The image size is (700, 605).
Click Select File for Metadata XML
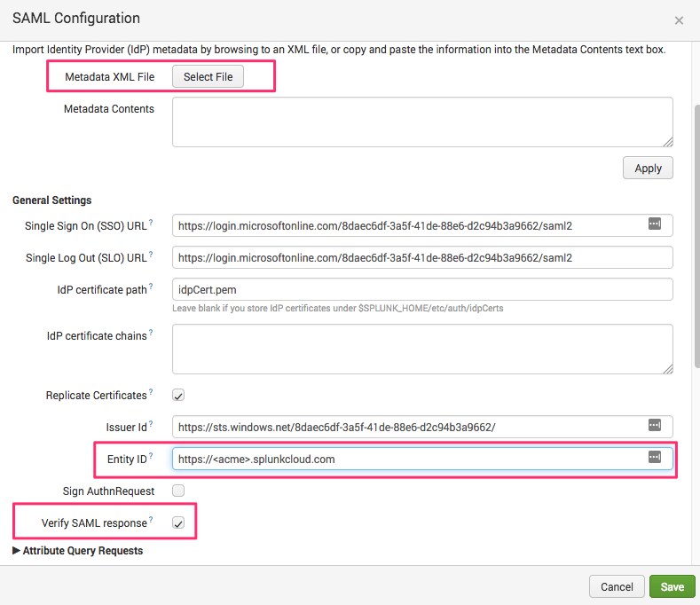click(208, 77)
